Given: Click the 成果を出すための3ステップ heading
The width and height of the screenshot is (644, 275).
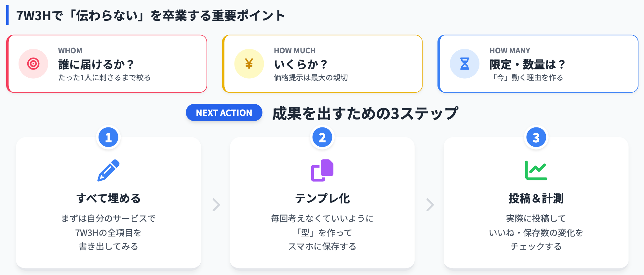Looking at the screenshot, I should (365, 113).
